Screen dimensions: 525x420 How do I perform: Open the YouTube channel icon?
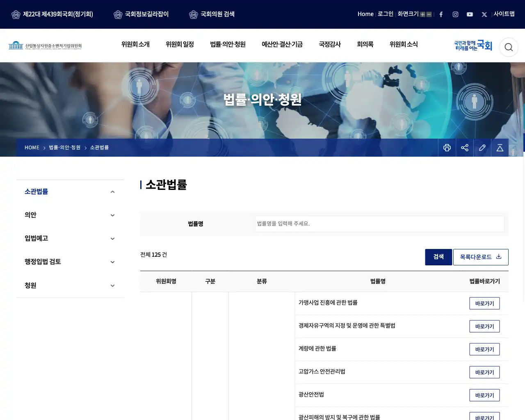(x=470, y=14)
